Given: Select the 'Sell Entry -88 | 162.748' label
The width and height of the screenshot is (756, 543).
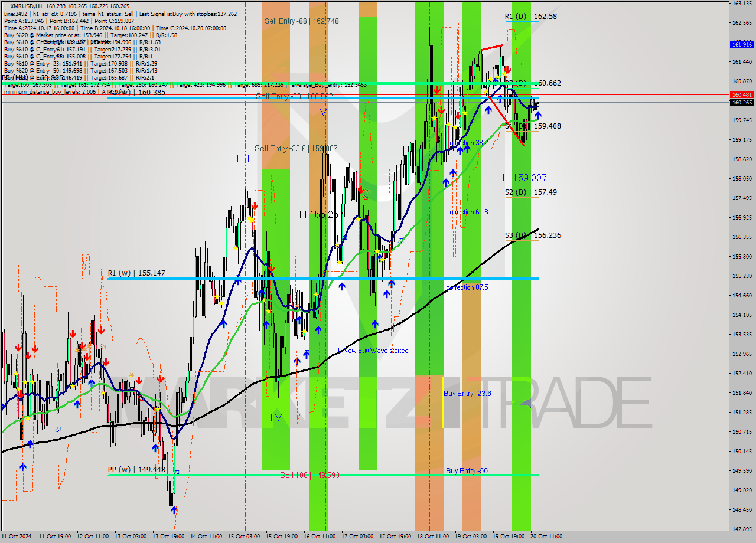Looking at the screenshot, I should tap(302, 21).
